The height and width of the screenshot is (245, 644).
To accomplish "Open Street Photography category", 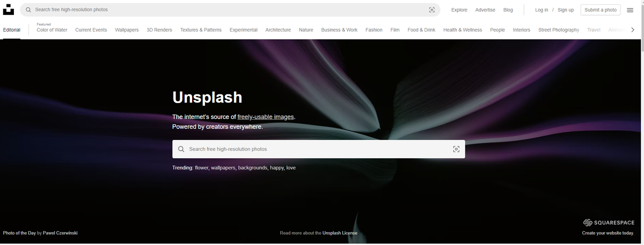I will coord(559,30).
